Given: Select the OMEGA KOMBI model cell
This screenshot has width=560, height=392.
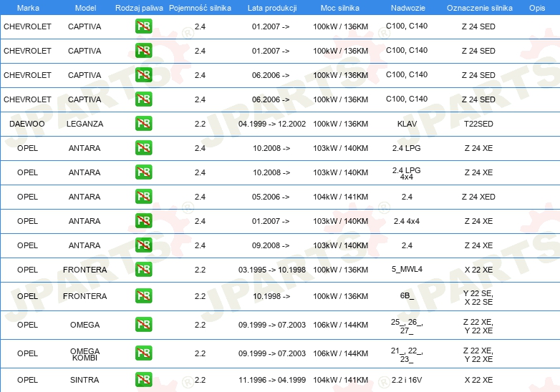Looking at the screenshot, I should 85,355.
